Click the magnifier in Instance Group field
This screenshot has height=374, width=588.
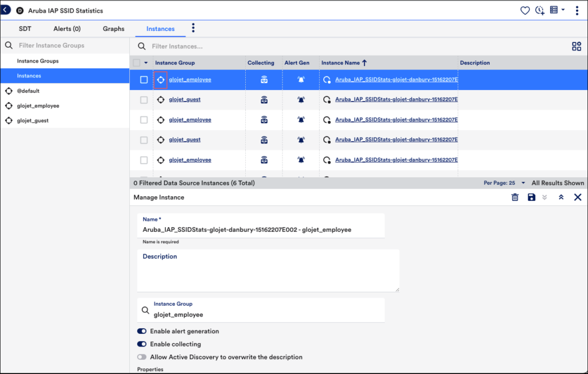[145, 310]
